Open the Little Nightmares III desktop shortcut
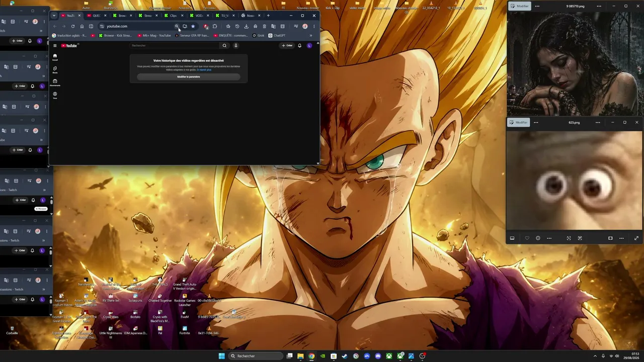The image size is (644, 362). tap(111, 332)
